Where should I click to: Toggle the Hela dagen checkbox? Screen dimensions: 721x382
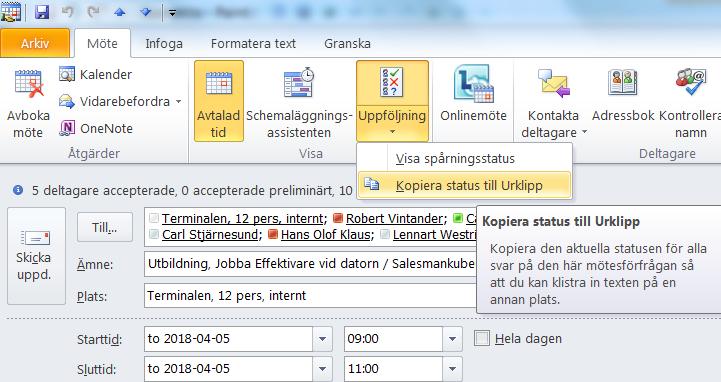482,339
